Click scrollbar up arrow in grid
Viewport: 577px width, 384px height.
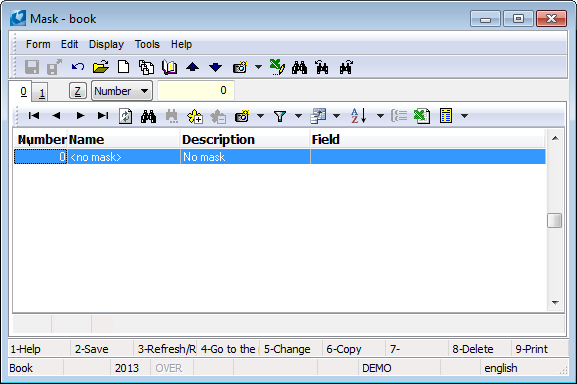555,138
